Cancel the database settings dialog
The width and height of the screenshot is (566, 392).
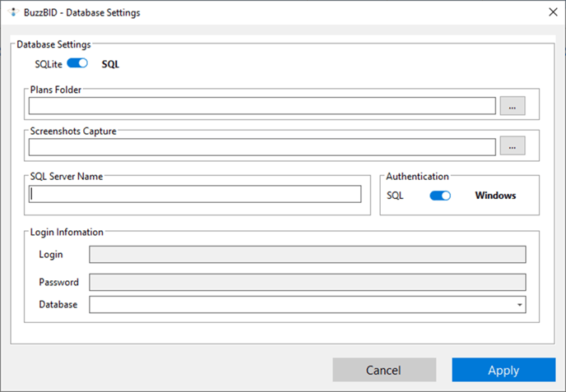pos(384,370)
